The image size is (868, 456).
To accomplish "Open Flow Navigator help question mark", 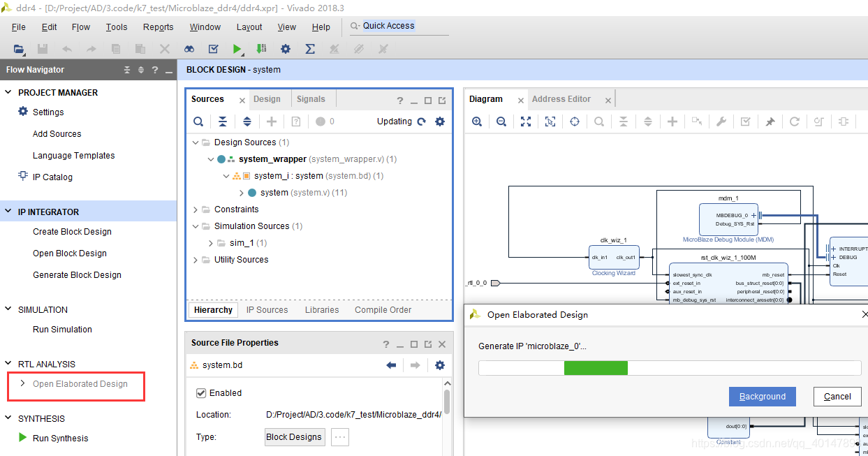I will (155, 70).
